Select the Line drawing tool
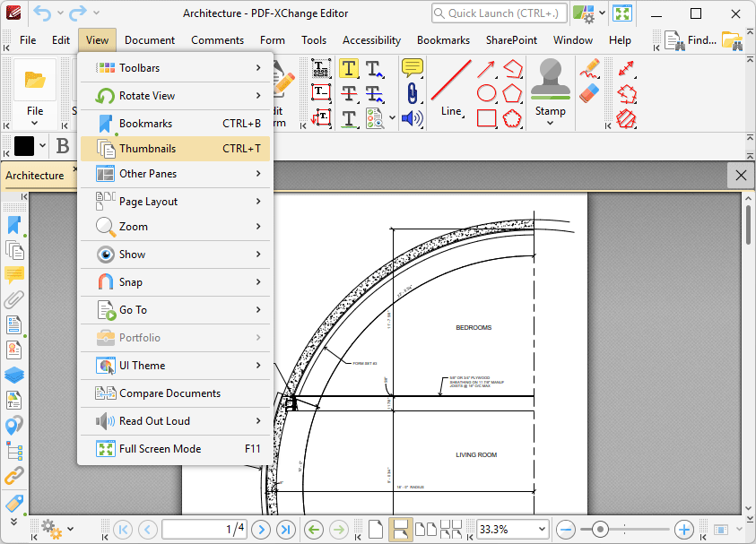 451,89
